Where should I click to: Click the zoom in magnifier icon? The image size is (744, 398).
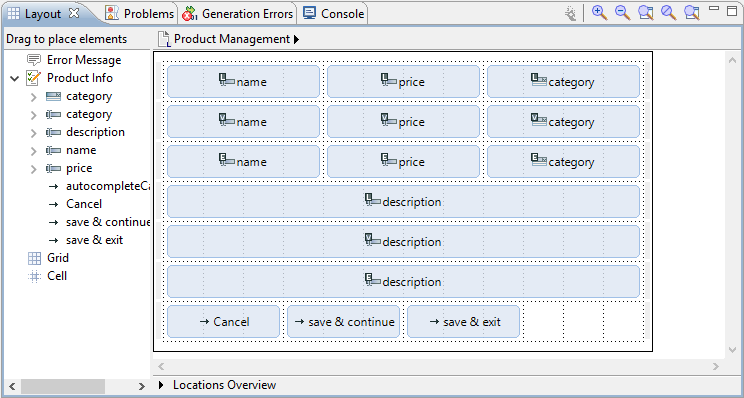[x=600, y=13]
